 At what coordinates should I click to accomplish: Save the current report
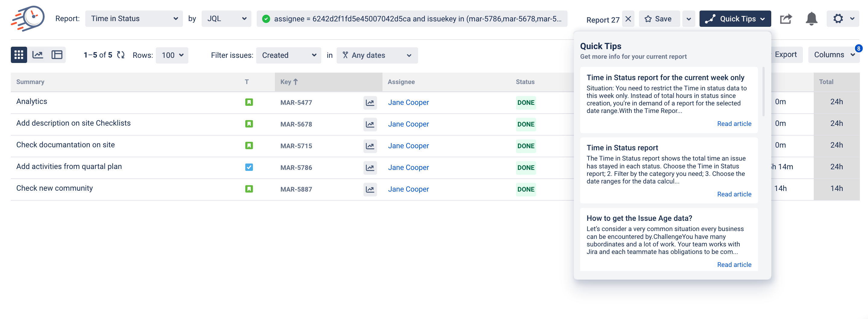[659, 19]
